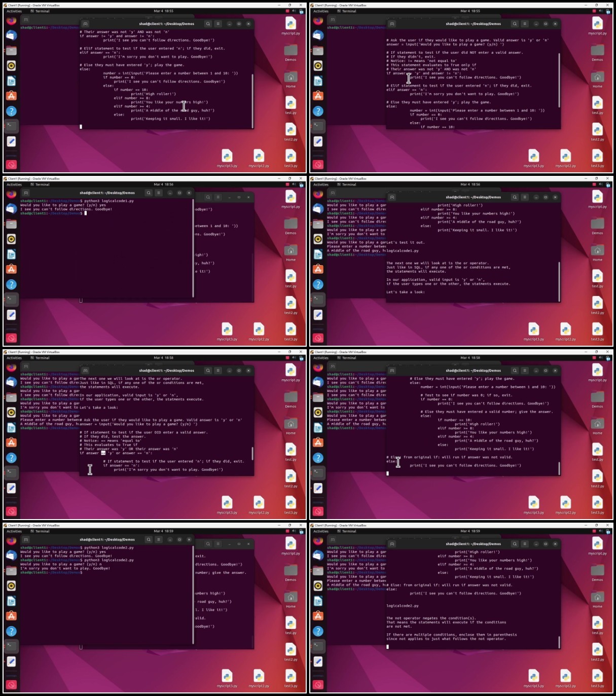Click red bottom dock icon in third-row right screenshot

pyautogui.click(x=318, y=511)
